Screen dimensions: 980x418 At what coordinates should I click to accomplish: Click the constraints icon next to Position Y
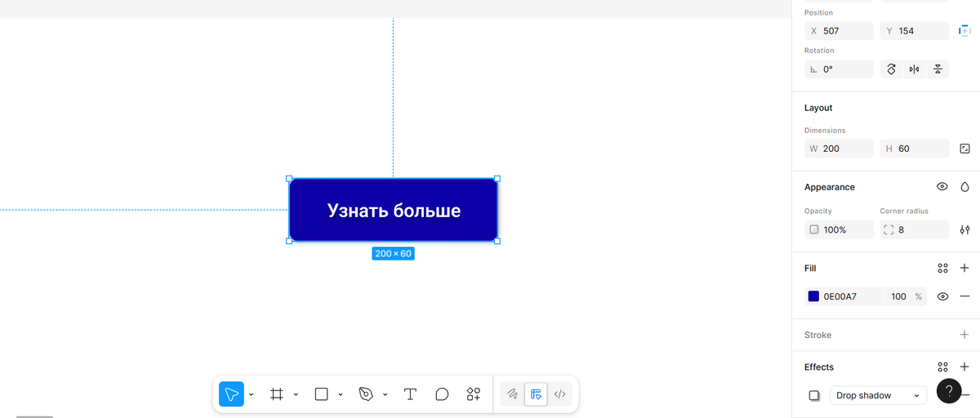964,30
